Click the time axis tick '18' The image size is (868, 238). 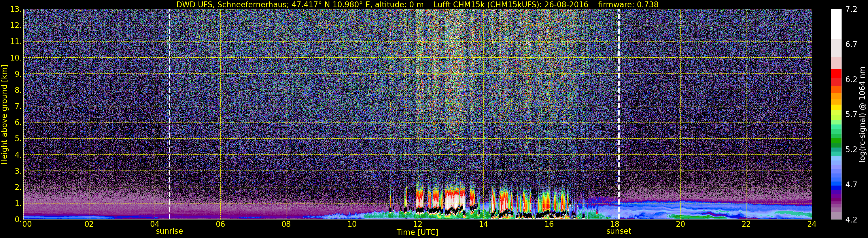(614, 224)
